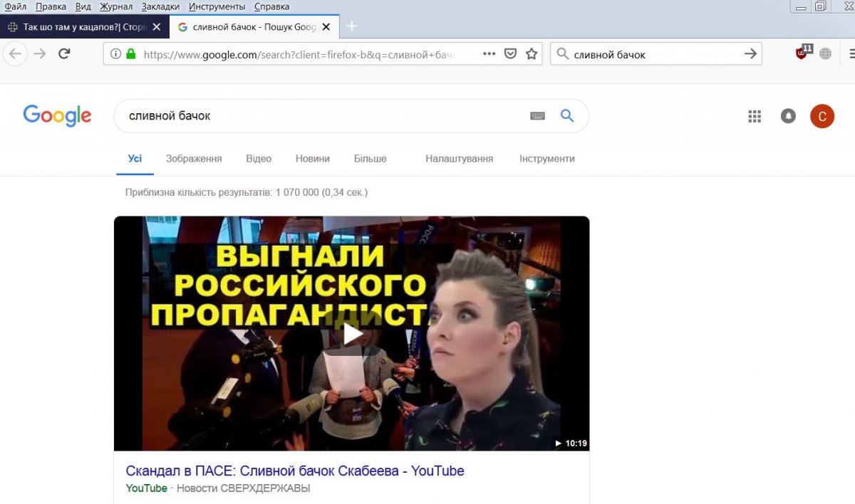The image size is (855, 504).
Task: Click the Google search query field
Action: point(321,116)
